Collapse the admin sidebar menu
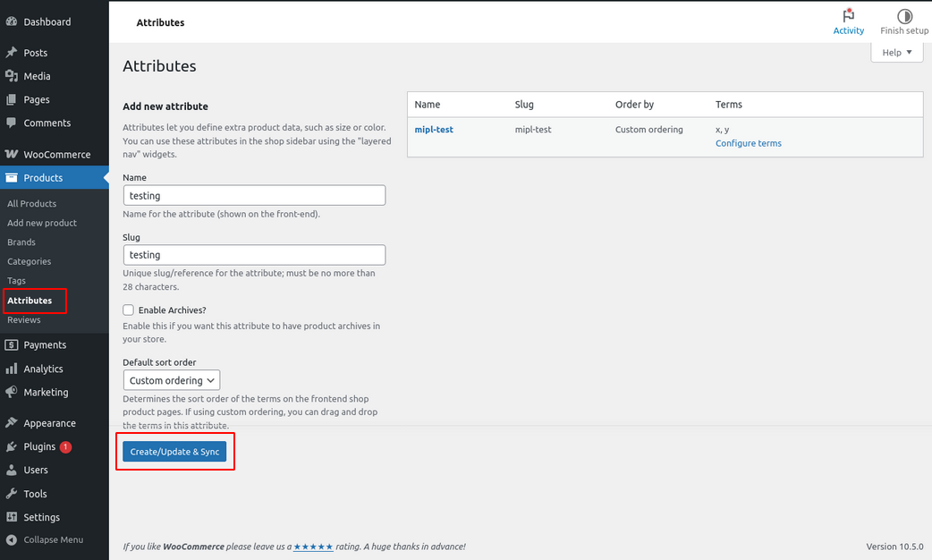 pyautogui.click(x=45, y=539)
